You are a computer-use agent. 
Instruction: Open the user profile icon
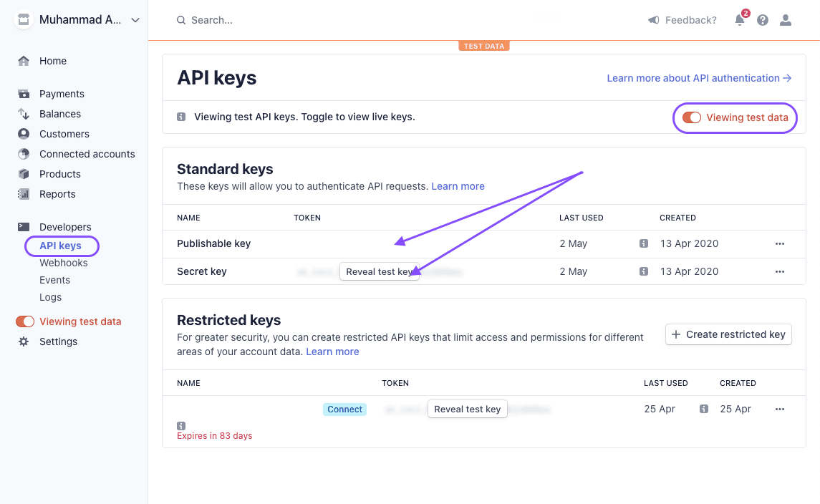786,20
